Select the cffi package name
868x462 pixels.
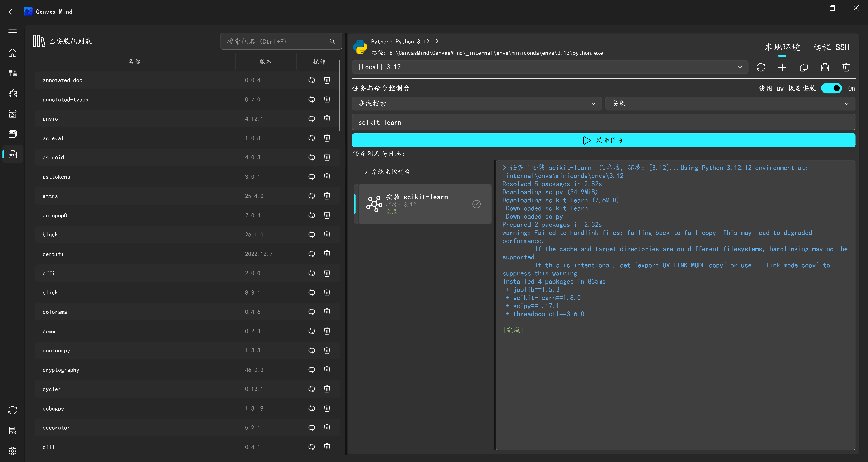coord(48,273)
